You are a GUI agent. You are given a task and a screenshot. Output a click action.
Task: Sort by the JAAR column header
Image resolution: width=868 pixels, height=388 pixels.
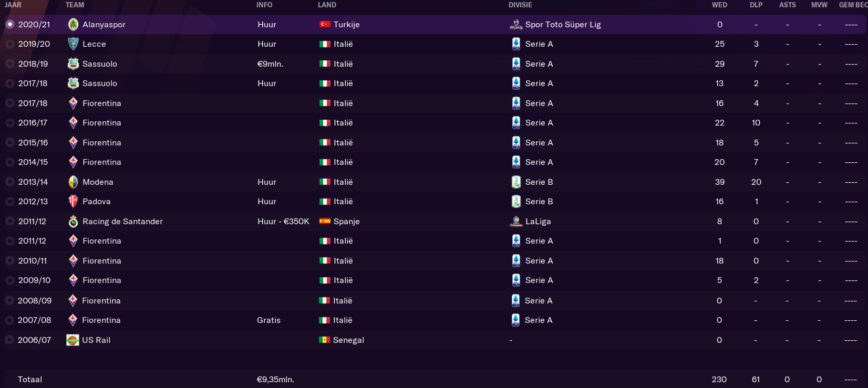point(13,5)
